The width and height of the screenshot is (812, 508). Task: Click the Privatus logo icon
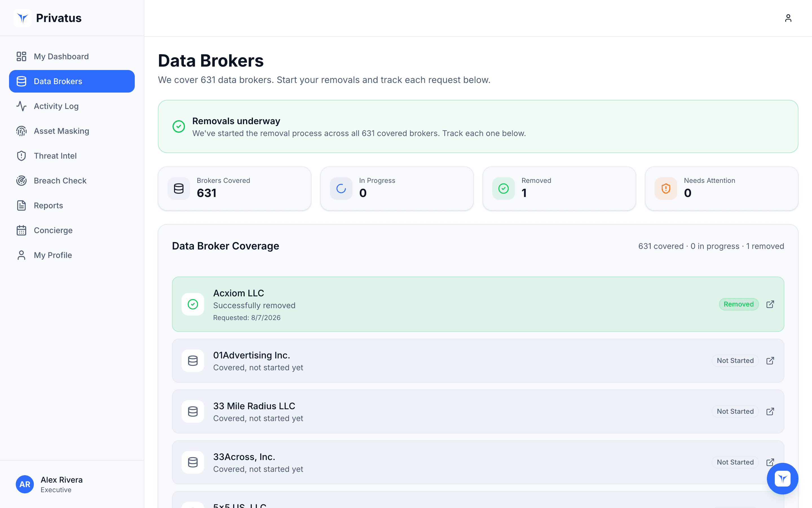[23, 18]
